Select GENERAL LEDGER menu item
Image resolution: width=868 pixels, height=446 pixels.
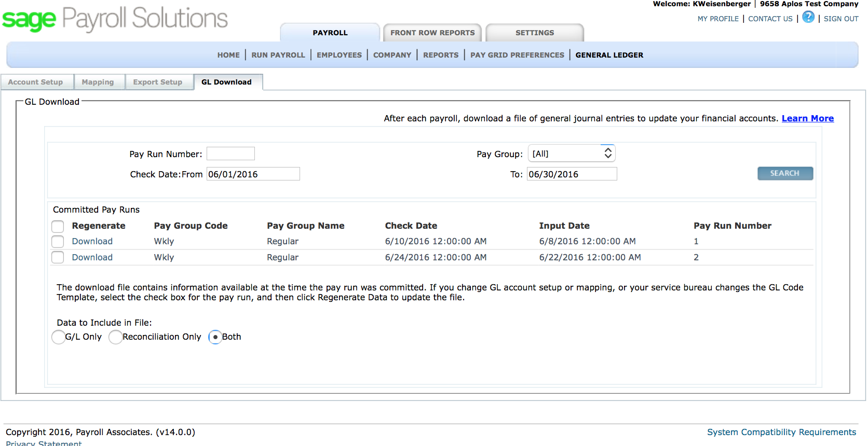coord(609,55)
